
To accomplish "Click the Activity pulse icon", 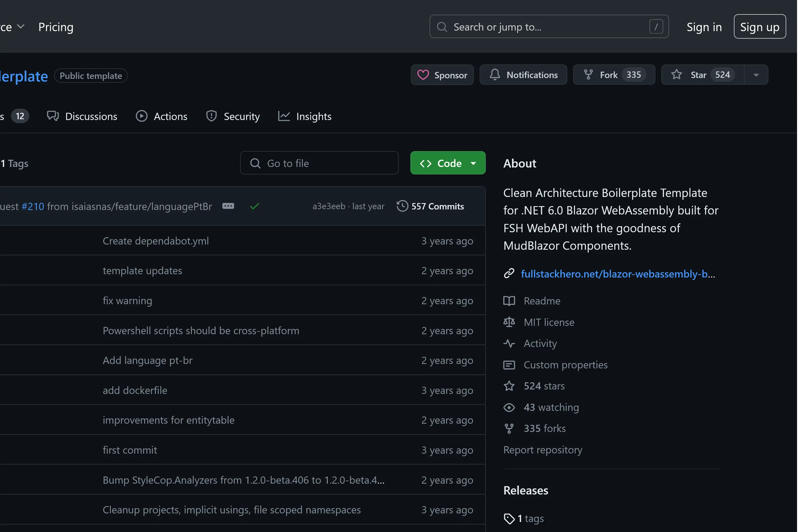I will coord(509,343).
